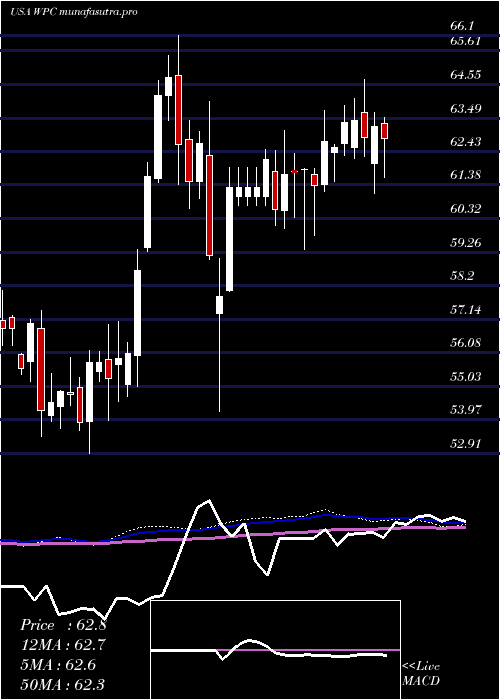Click the '50MA : 62.3' readout
The image size is (500, 700).
click(x=63, y=684)
